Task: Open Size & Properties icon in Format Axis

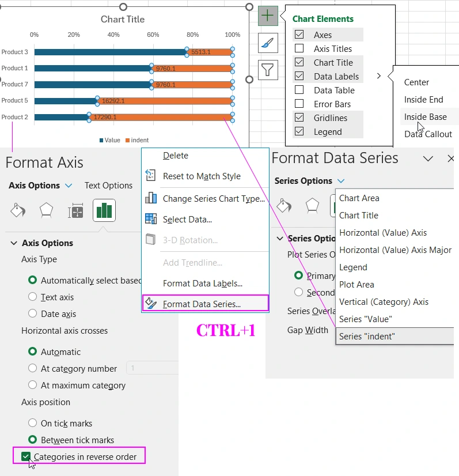Action: pyautogui.click(x=76, y=211)
